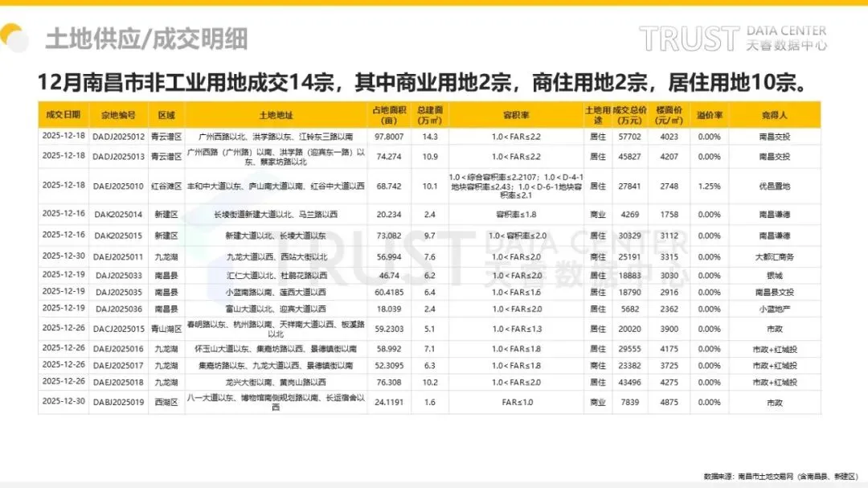
Task: Select parcel number DAEJ2025010
Action: 118,187
